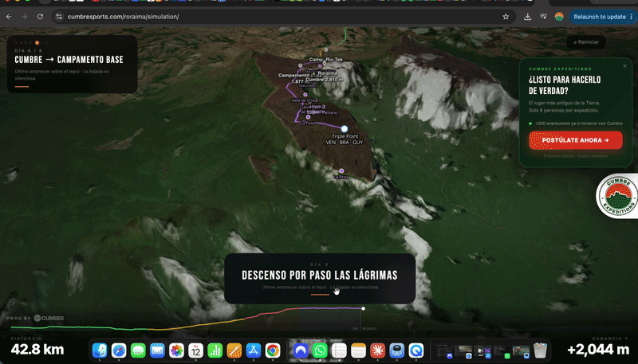Click the Cumbre Expeditions round badge logo
The height and width of the screenshot is (364, 638).
tap(617, 196)
